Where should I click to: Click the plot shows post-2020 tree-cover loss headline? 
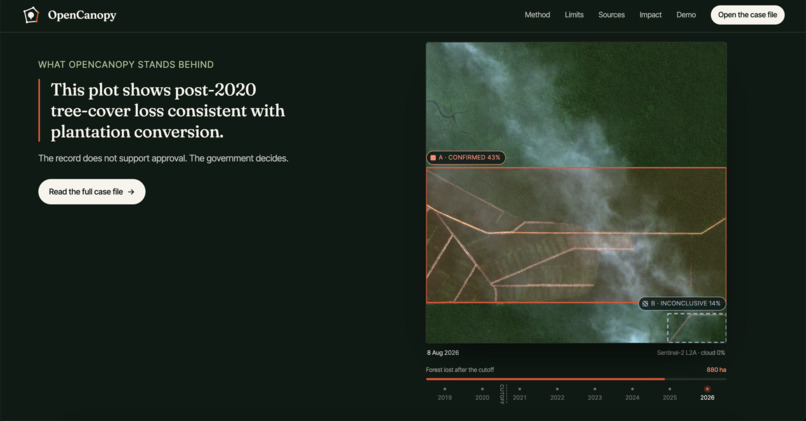coord(168,111)
